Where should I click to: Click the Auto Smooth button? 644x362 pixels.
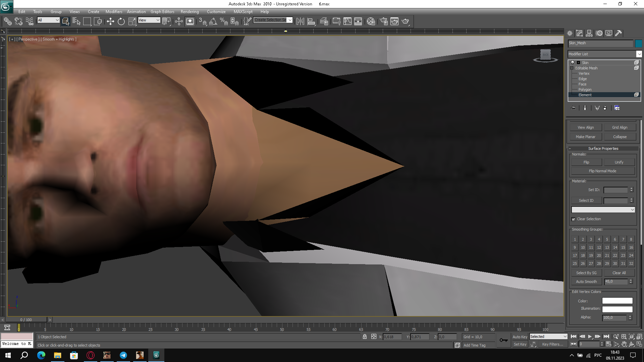pos(586,282)
